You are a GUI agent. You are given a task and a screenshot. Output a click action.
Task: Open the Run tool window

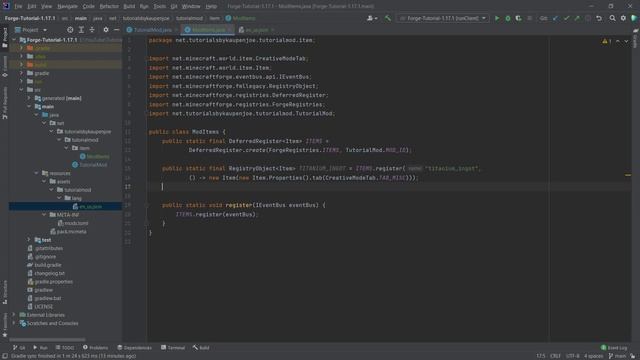40,348
